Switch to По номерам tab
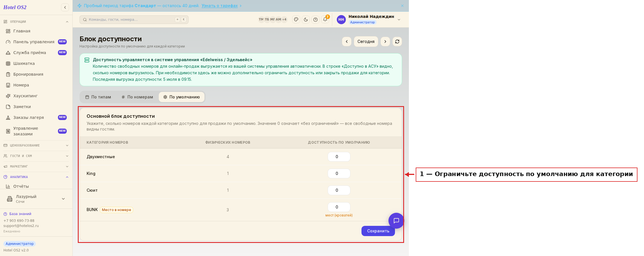Image resolution: width=644 pixels, height=256 pixels. point(137,97)
